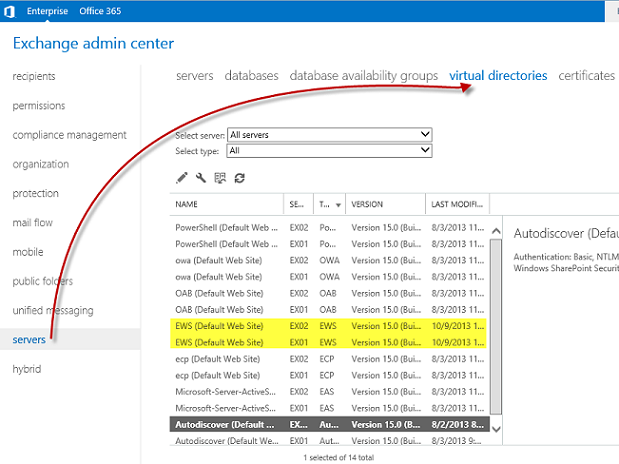Click the list scrollbar down arrow
The width and height of the screenshot is (619, 464).
(496, 429)
